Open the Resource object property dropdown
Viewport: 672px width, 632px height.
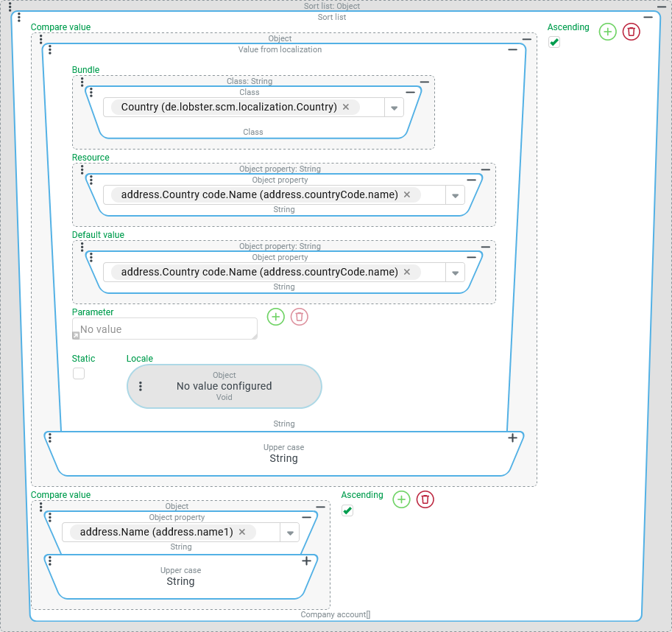click(455, 195)
